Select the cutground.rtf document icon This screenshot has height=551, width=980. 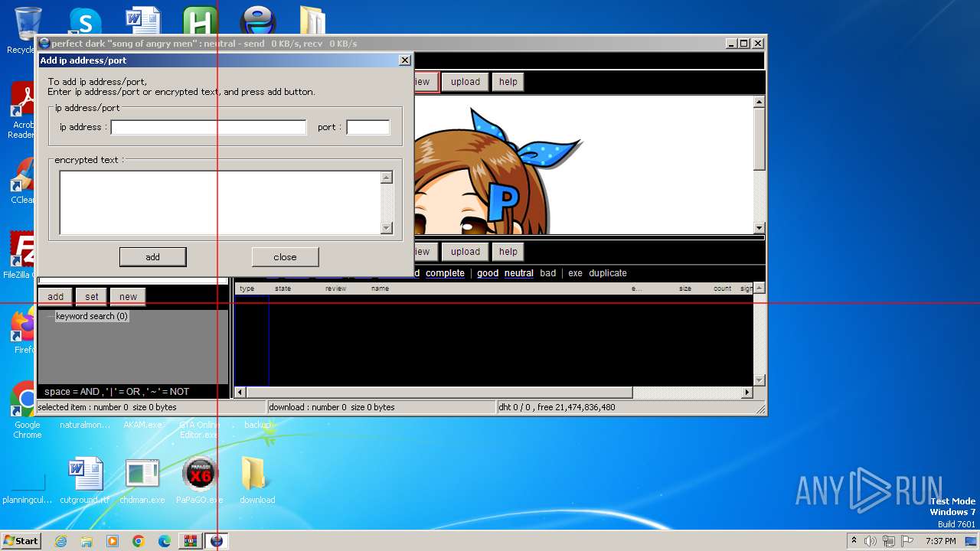[x=85, y=481]
